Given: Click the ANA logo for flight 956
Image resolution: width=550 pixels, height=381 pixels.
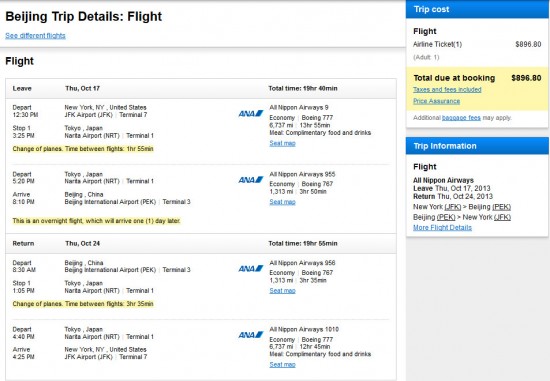Looking at the screenshot, I should coord(250,268).
